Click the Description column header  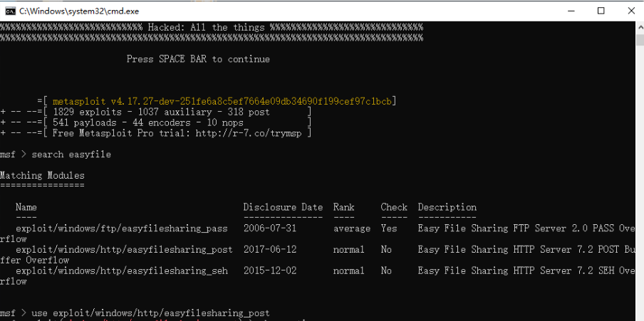click(447, 207)
